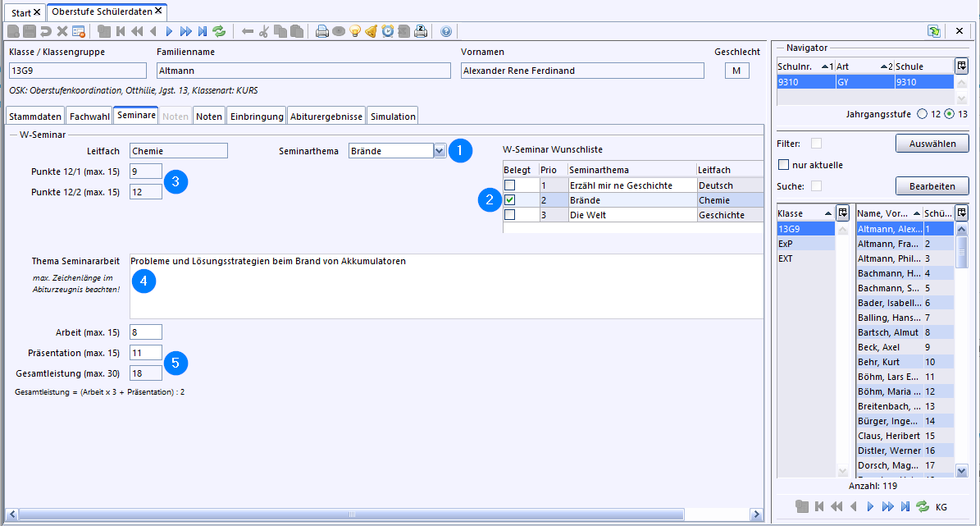Click the KG label in Navigator bar
980x526 pixels.
(941, 507)
